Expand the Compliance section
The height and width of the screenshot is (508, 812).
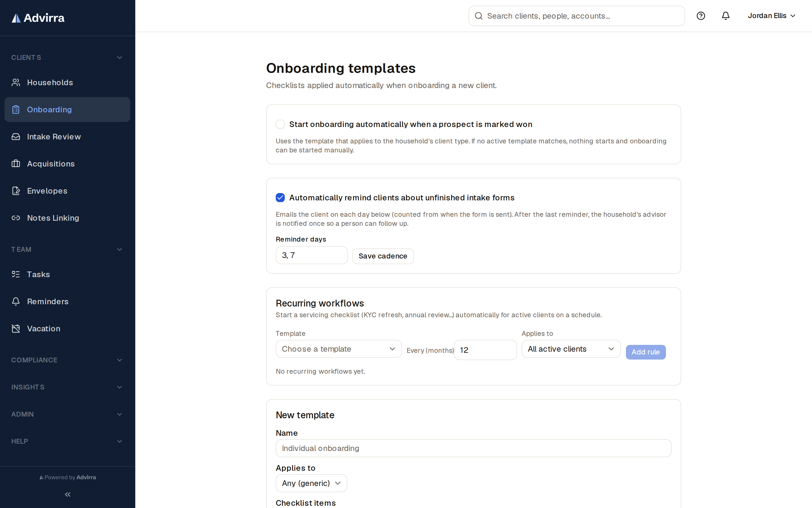[x=67, y=360]
